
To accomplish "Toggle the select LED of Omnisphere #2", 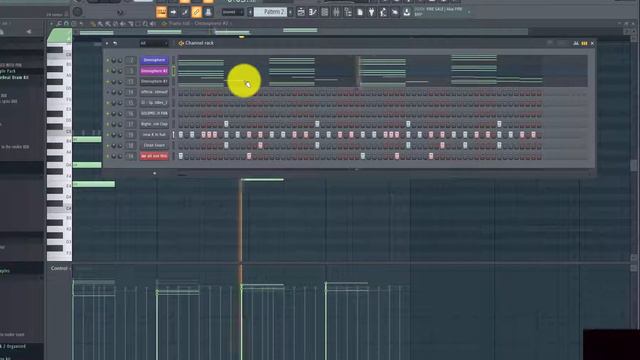I will coord(173,71).
